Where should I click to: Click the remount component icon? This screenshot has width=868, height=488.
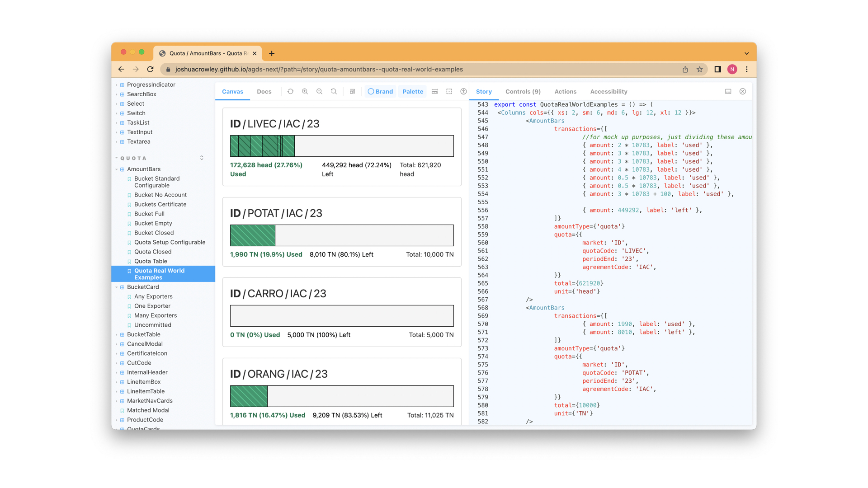click(x=290, y=91)
